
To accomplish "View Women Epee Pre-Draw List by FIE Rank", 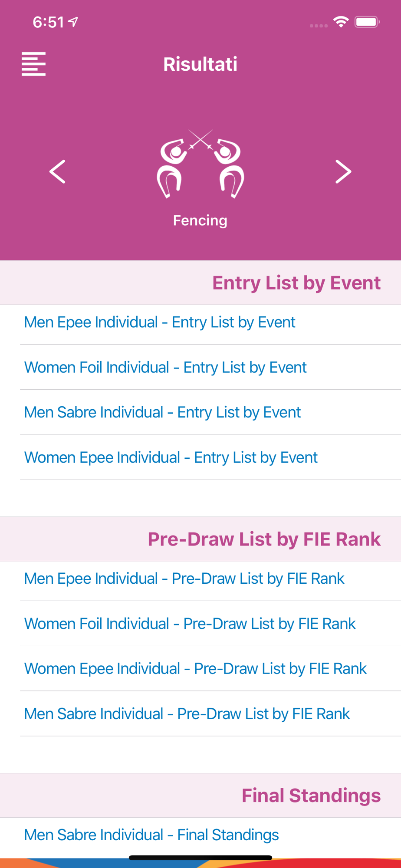I will [x=195, y=669].
